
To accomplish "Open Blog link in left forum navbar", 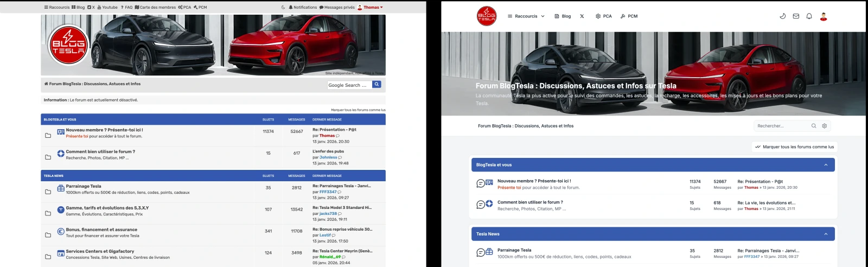I will (78, 8).
